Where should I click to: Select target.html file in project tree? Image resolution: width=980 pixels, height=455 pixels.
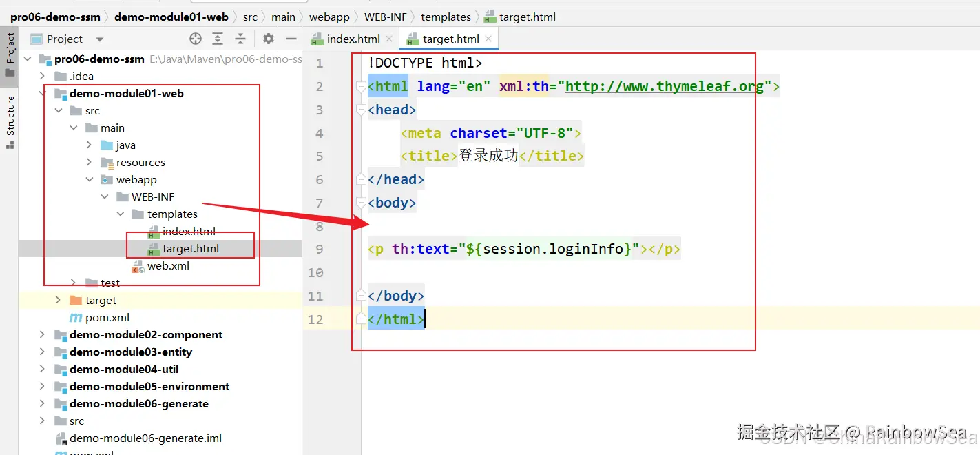pos(191,249)
